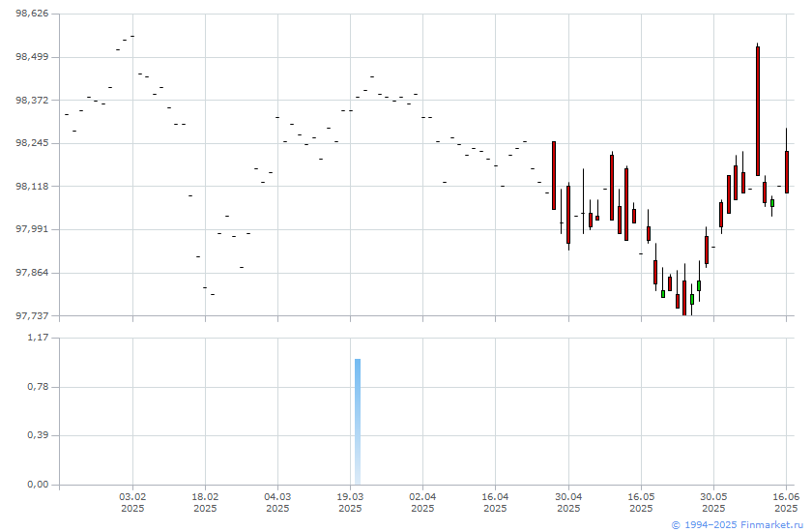Click the 16.05 2025 date label

point(641,502)
